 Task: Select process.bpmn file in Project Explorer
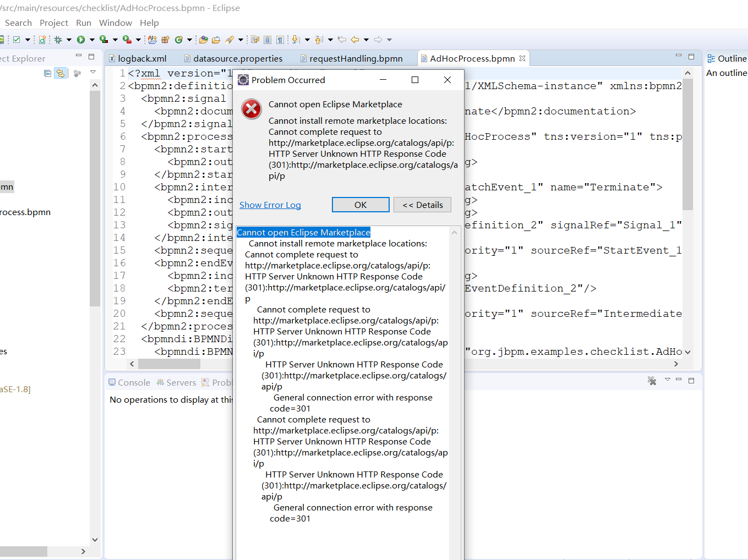(x=25, y=212)
